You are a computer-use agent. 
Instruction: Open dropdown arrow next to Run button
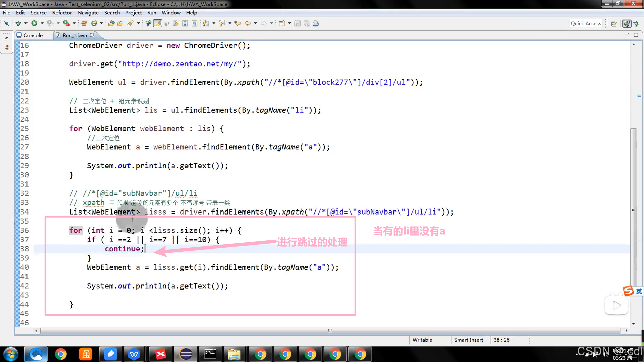click(42, 23)
